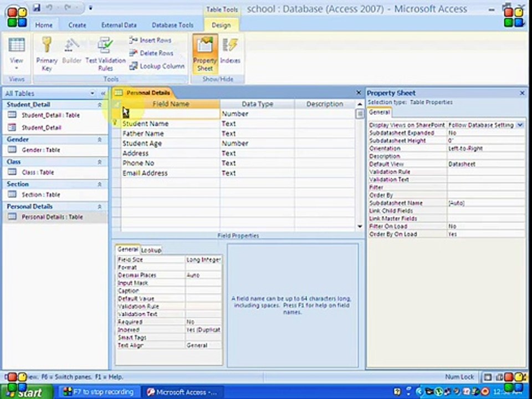Select Personal Details : Table item
This screenshot has width=532, height=399.
(x=55, y=217)
